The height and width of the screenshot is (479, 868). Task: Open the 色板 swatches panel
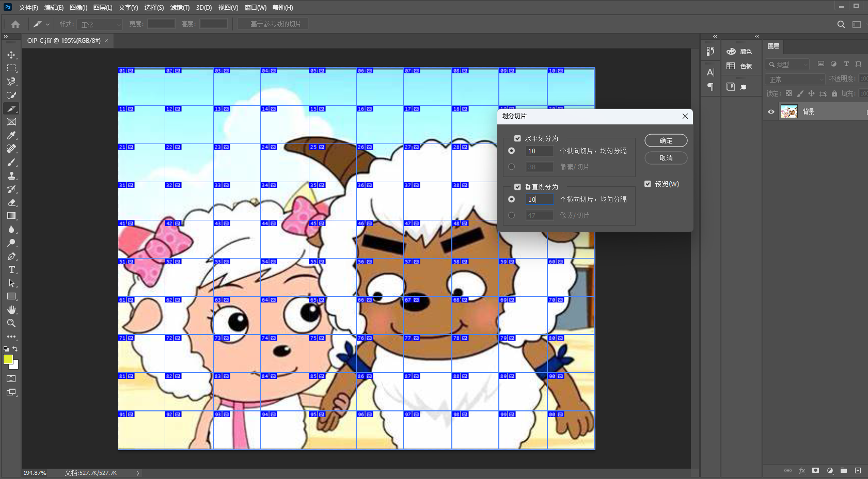click(x=739, y=66)
